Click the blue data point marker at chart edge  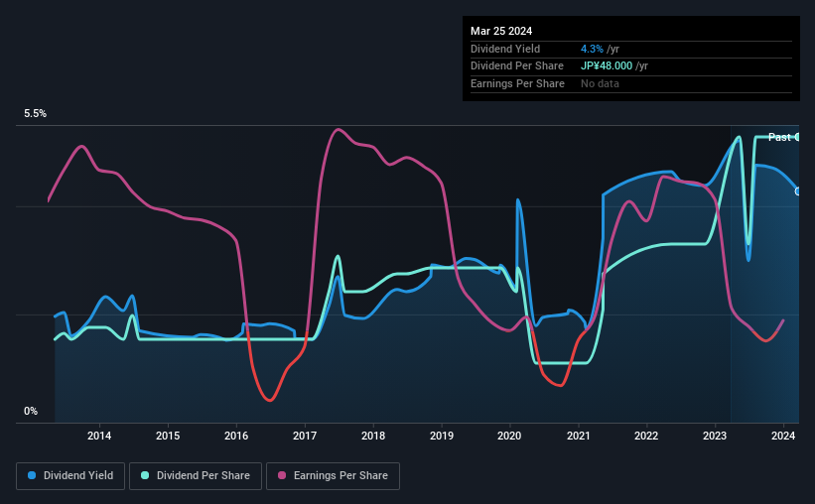click(x=797, y=191)
